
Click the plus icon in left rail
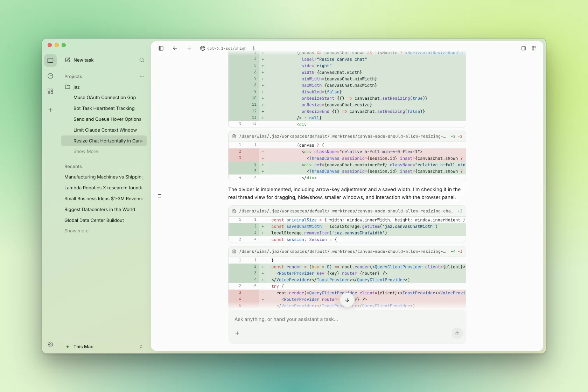[x=50, y=110]
